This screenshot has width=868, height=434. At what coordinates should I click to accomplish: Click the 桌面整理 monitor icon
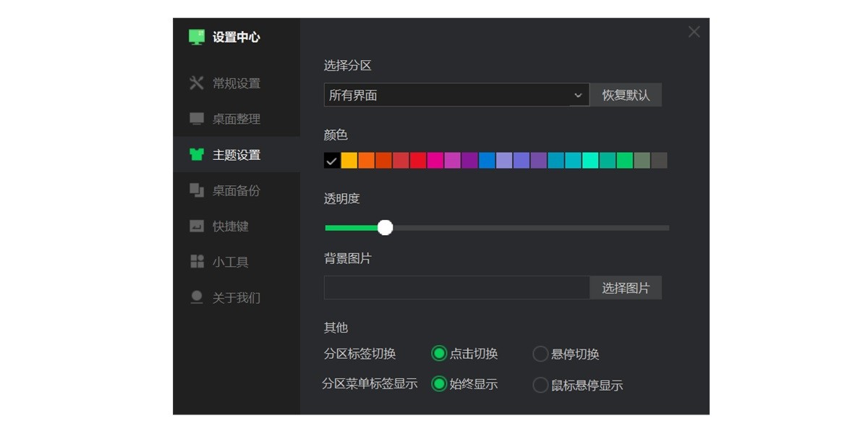[x=195, y=119]
